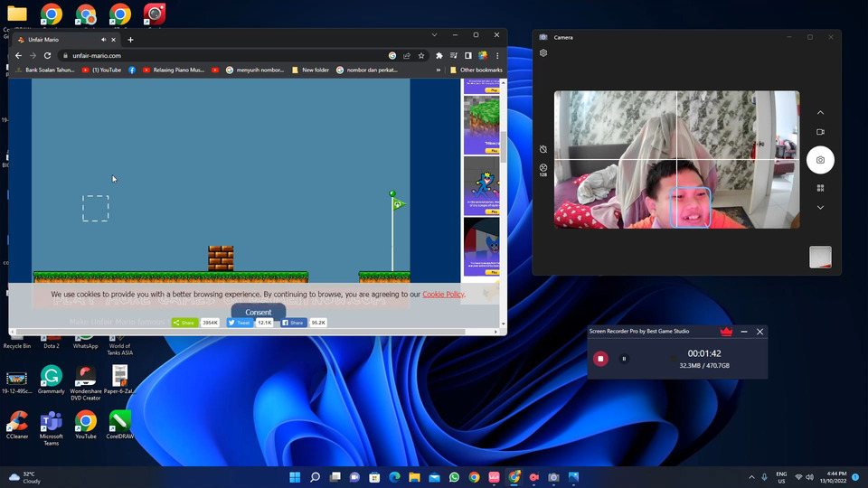The image size is (868, 488).
Task: Pause the screen recording
Action: [x=624, y=359]
